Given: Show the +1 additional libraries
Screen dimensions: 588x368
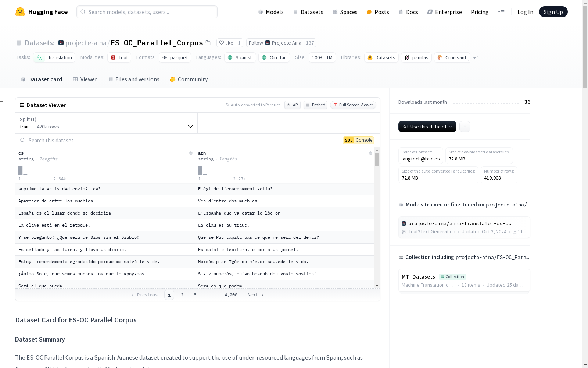Looking at the screenshot, I should point(476,57).
